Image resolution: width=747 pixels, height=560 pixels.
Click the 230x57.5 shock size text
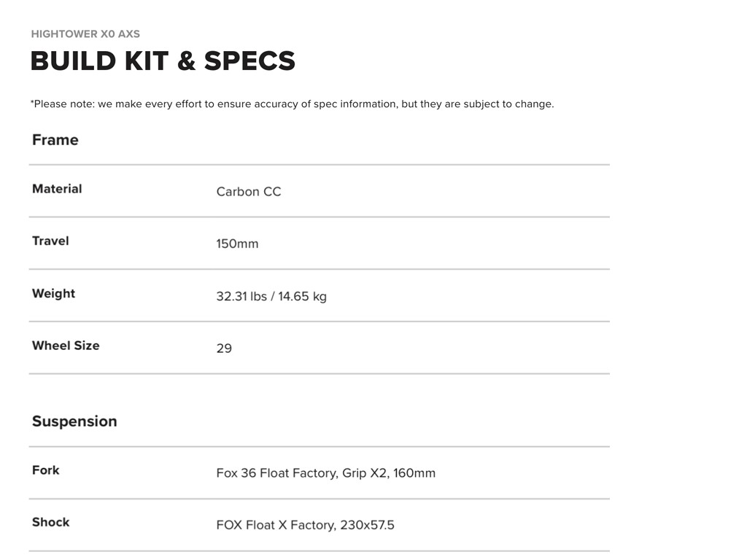[367, 525]
